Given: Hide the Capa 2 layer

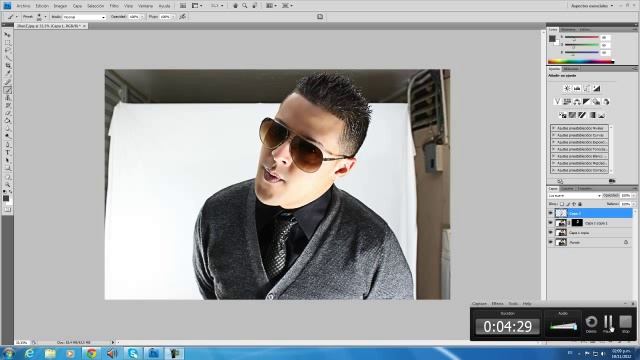Looking at the screenshot, I should 550,213.
